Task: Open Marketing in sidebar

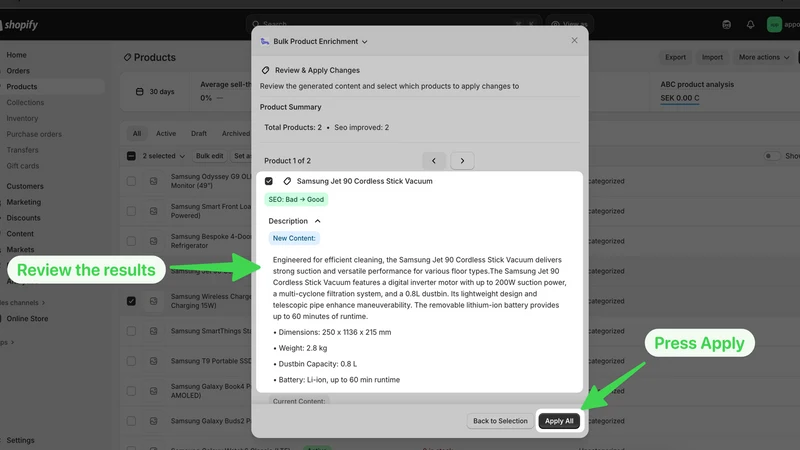Action: click(23, 202)
